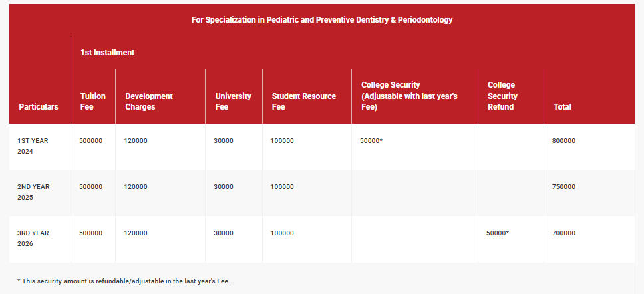The image size is (644, 294).
Task: Click the Tuition Fee column header
Action: pyautogui.click(x=93, y=101)
